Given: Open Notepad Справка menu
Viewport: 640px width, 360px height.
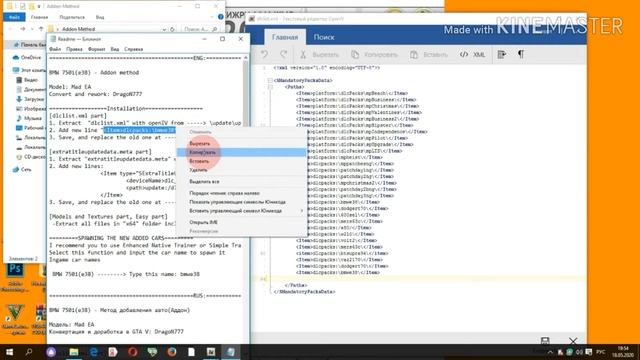Looking at the screenshot, I should tap(133, 49).
